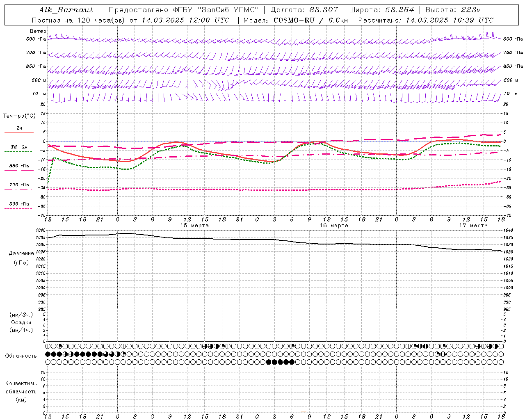
Task: Click the model label COSMO-RU / 6.6км
Action: [310, 20]
